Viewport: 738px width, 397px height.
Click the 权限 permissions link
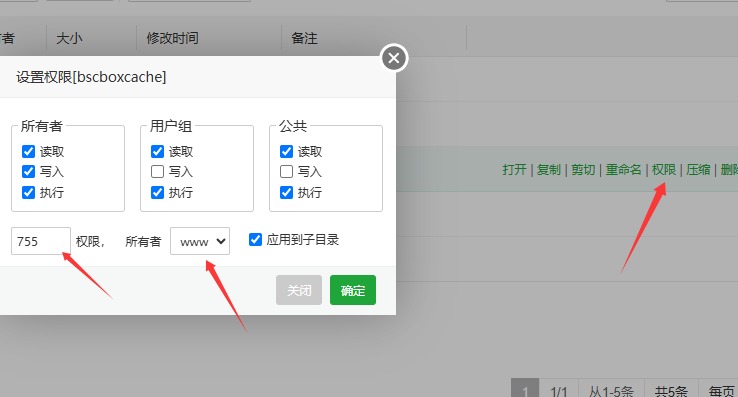click(664, 170)
